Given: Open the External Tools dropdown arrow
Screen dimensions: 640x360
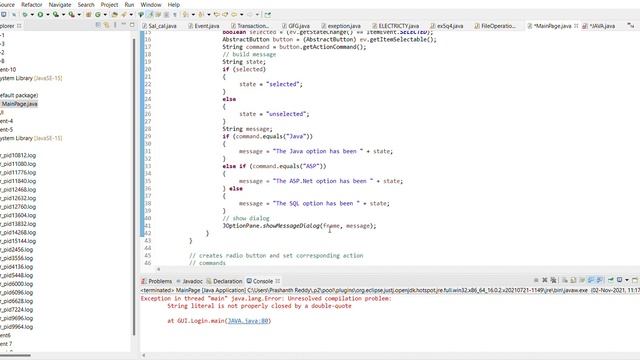Looking at the screenshot, I should point(79,15).
